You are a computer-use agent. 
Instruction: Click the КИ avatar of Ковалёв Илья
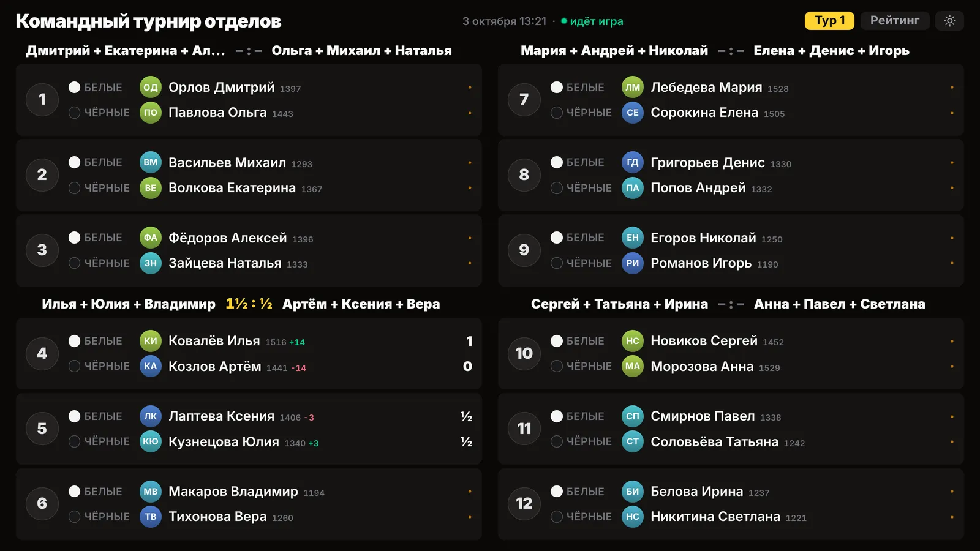pos(151,341)
